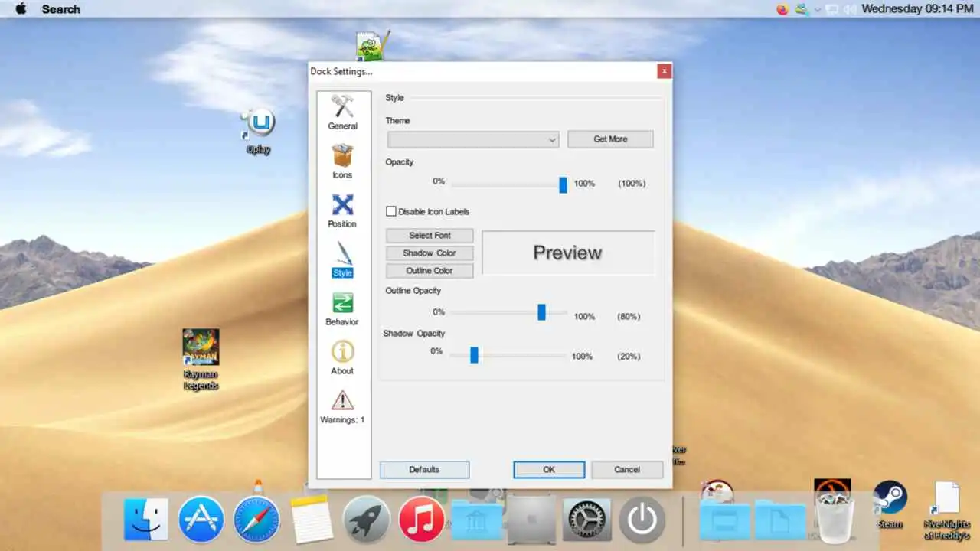The image size is (980, 551).
Task: Open Music app in the dock
Action: tap(422, 520)
